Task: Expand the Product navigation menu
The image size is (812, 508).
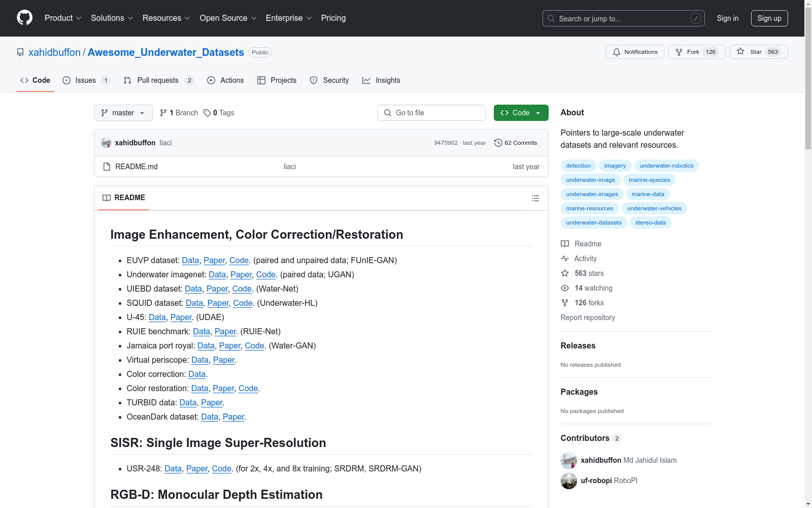Action: tap(63, 18)
